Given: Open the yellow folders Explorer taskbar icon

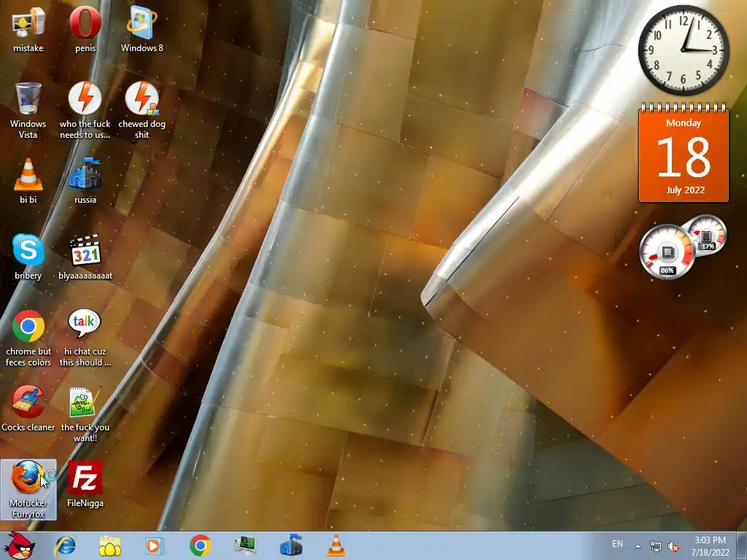Looking at the screenshot, I should click(x=110, y=545).
